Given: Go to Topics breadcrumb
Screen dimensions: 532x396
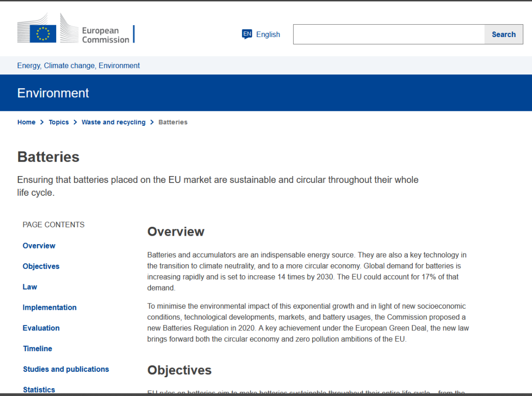Looking at the screenshot, I should click(x=59, y=122).
